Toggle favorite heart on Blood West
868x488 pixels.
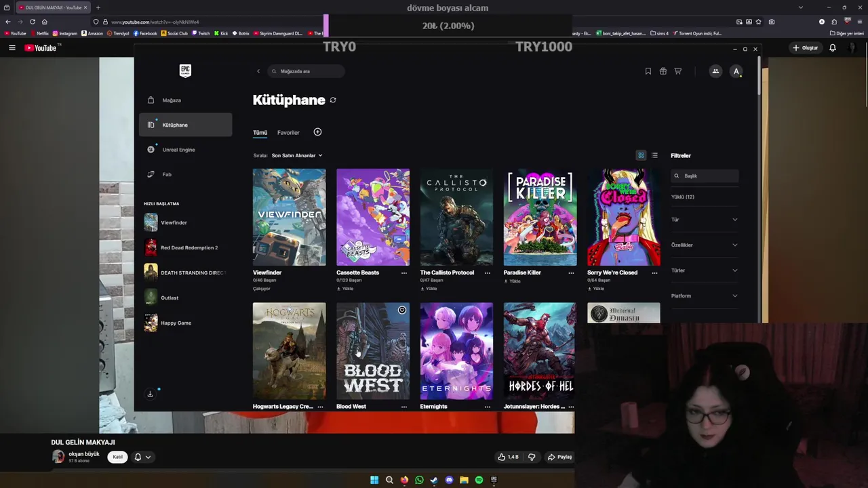pyautogui.click(x=402, y=310)
